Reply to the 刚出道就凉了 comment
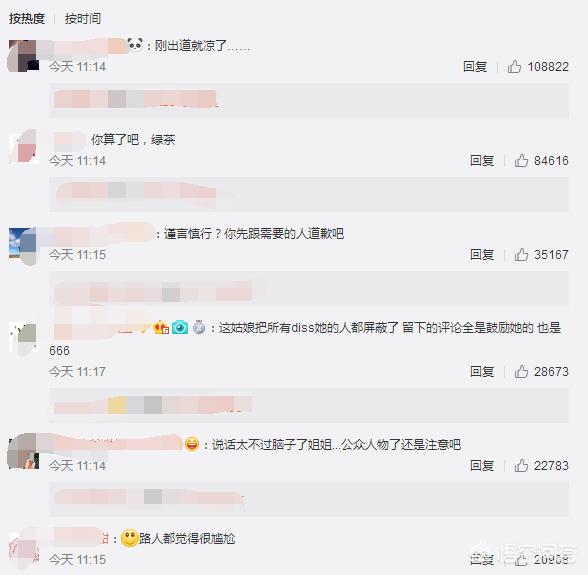The width and height of the screenshot is (588, 575). click(475, 66)
